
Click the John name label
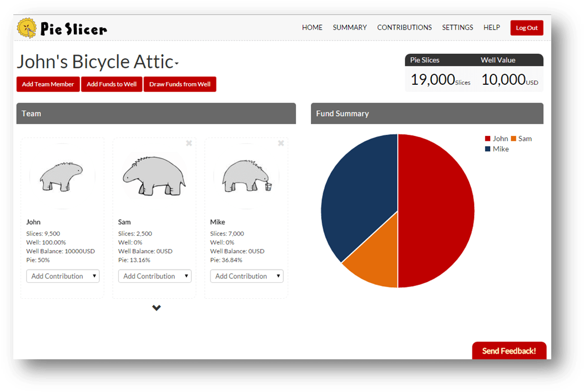33,222
